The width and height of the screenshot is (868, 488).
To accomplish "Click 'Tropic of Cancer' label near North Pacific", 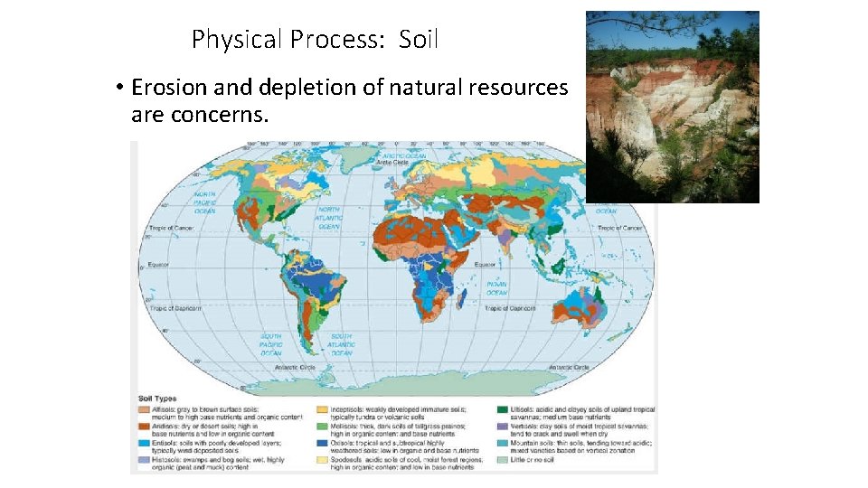I will point(171,228).
